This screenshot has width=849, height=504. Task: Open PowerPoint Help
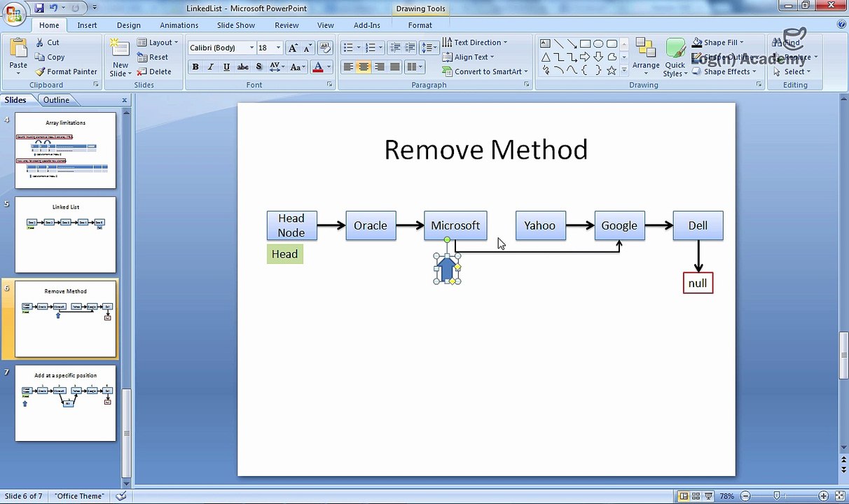point(841,24)
